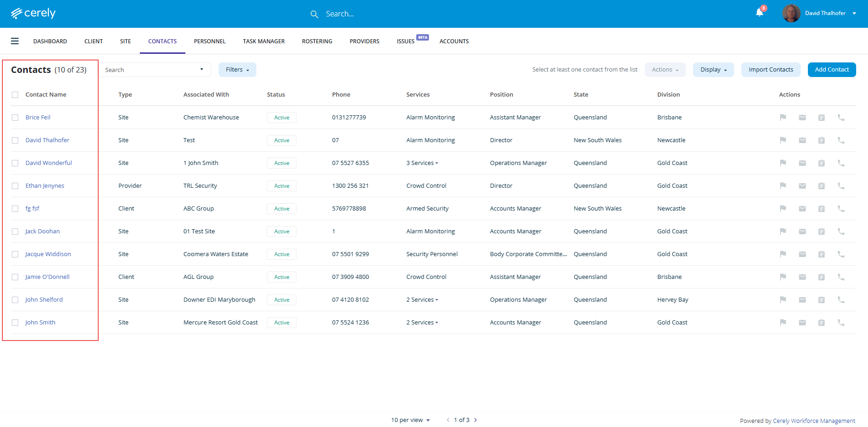Open the Filters dropdown
Image resolution: width=868 pixels, height=427 pixels.
(x=237, y=70)
